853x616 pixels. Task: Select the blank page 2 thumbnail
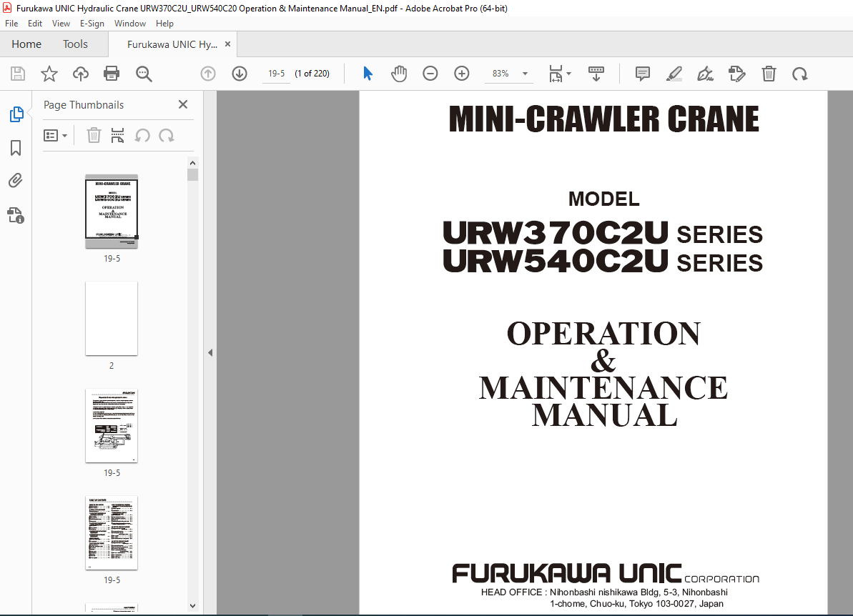112,319
